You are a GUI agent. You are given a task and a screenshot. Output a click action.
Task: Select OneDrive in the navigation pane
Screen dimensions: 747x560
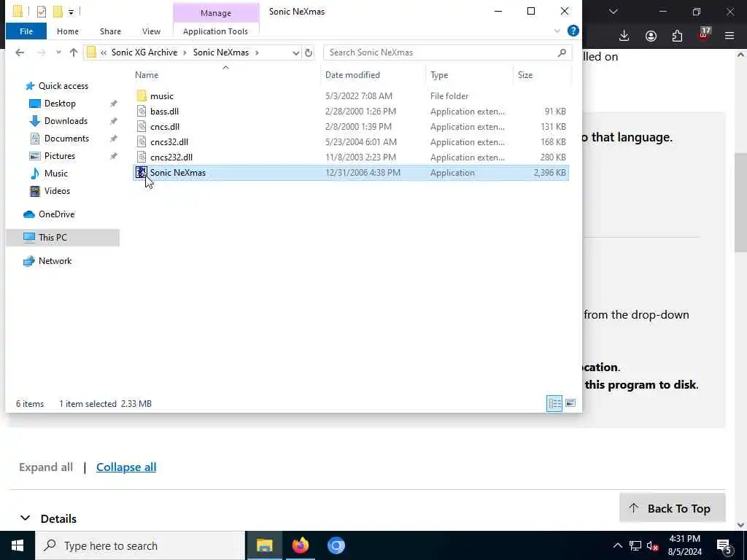pos(56,214)
